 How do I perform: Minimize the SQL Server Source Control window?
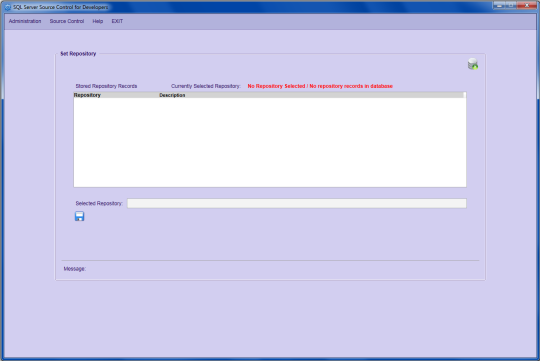coord(499,5)
